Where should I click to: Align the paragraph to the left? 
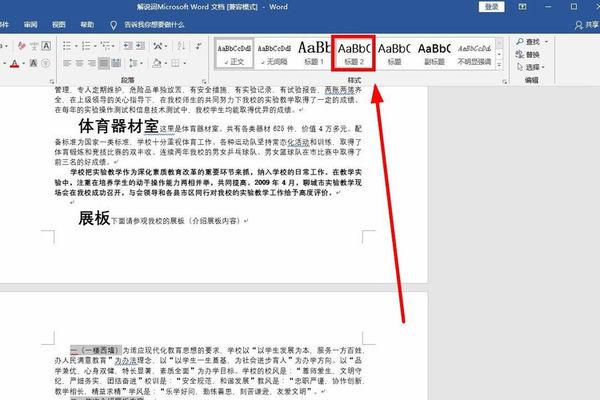67,63
